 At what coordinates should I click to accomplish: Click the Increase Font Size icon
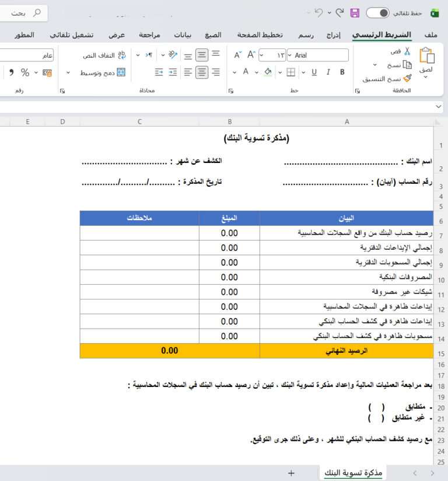click(251, 55)
